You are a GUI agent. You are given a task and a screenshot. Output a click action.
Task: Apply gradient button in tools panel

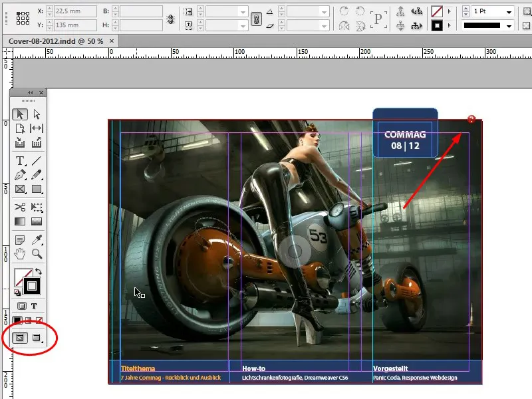28,320
